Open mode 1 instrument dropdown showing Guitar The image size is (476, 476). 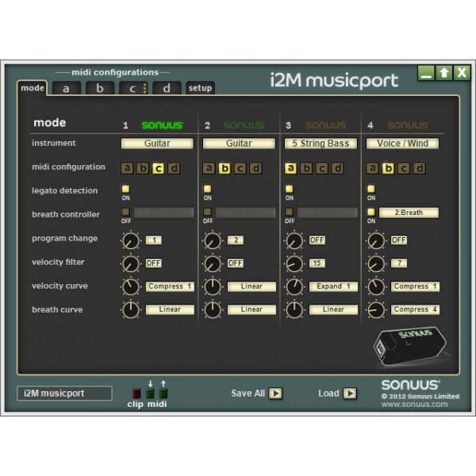[157, 144]
